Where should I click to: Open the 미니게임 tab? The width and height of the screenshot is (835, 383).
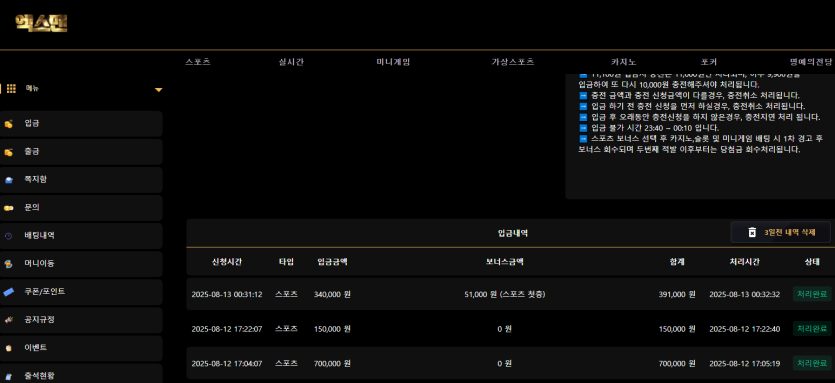click(x=393, y=62)
